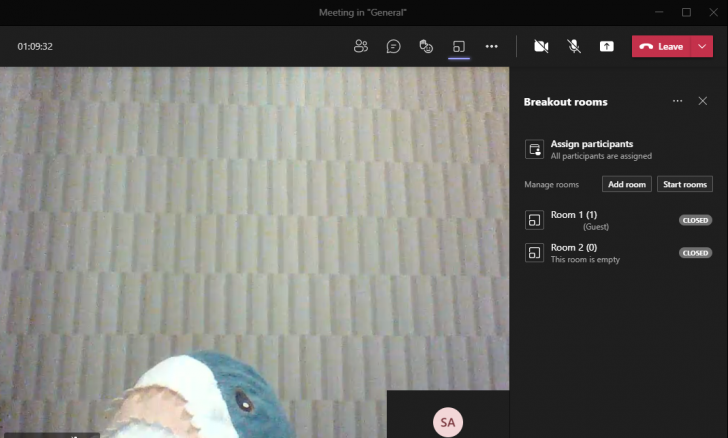Screen dimensions: 728x438
Task: Click the 'Breakout rooms' panel heading
Action: pos(566,102)
